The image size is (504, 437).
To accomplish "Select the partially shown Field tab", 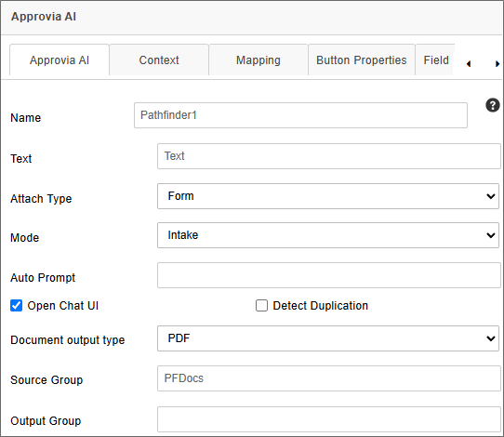I will point(435,60).
